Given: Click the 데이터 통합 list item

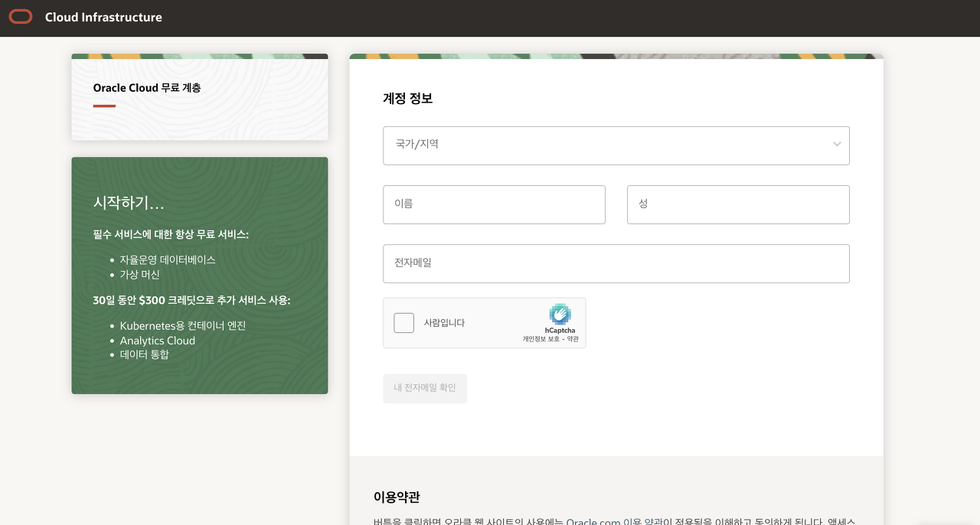Looking at the screenshot, I should coord(144,355).
